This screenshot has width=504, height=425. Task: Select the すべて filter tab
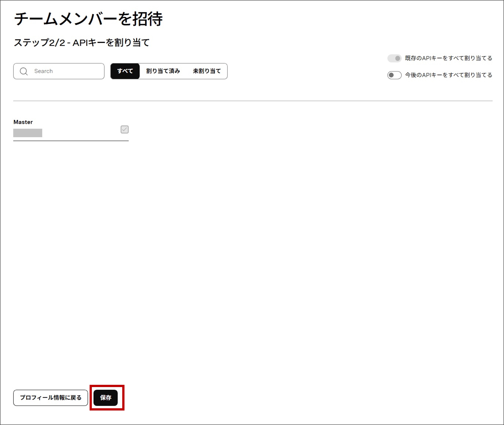tap(125, 71)
